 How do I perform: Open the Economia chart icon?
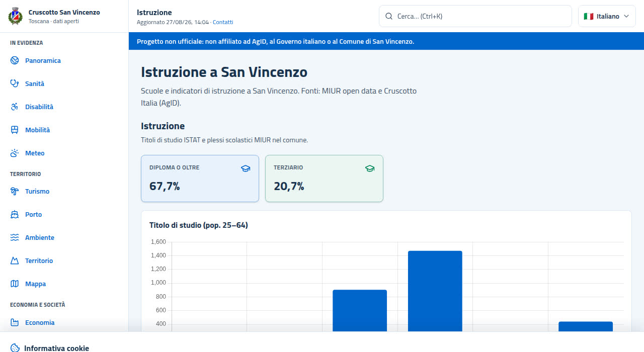[15, 323]
